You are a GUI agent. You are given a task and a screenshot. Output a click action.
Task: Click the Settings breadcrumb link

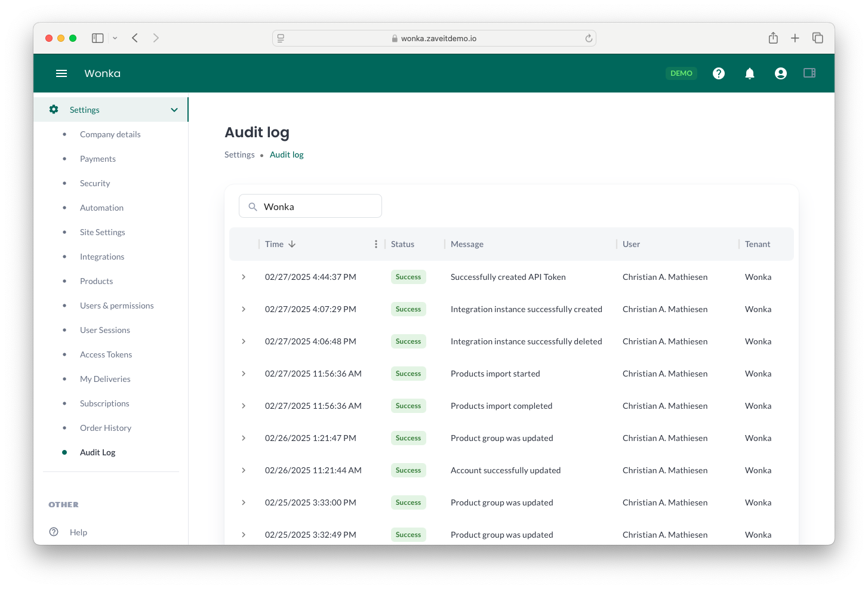coord(239,155)
